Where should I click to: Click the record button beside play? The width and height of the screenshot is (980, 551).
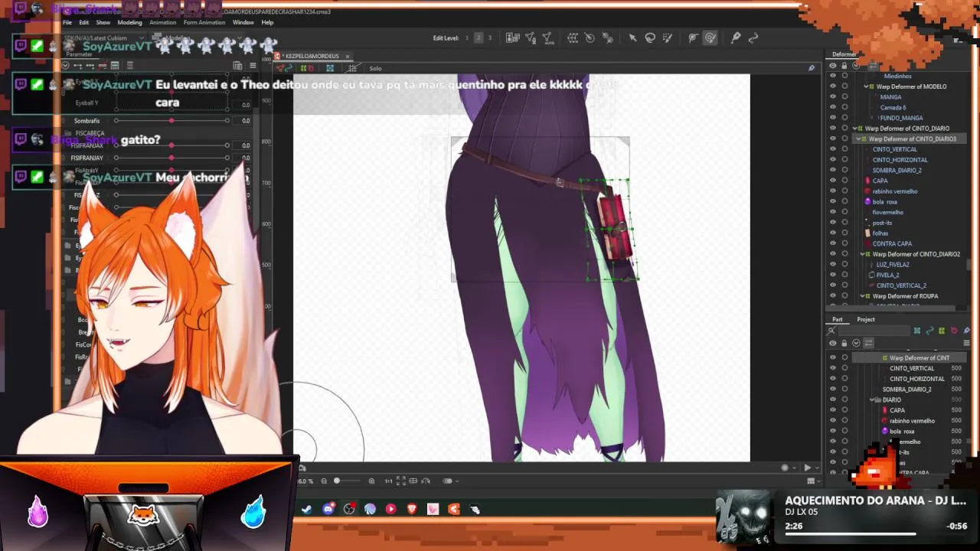tap(785, 468)
